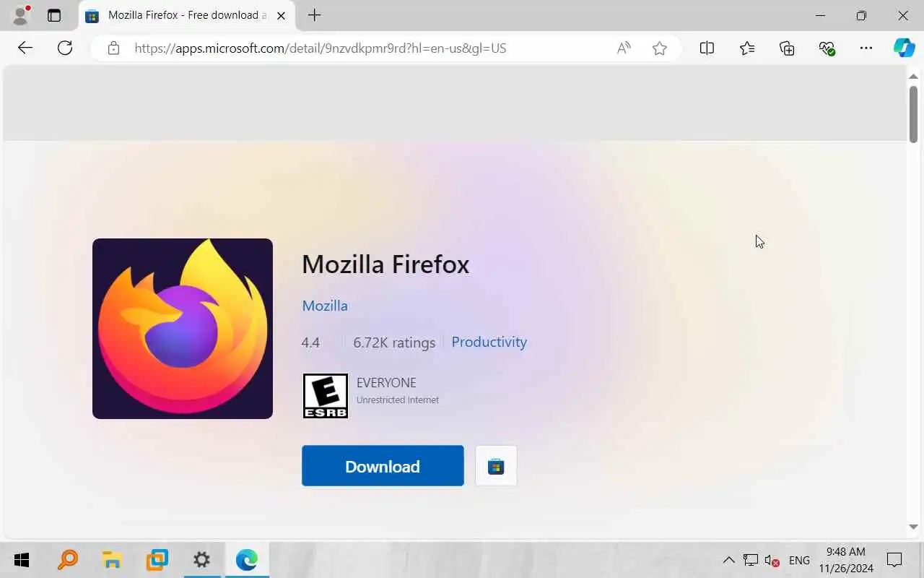Open the Favorites list
Viewport: 924px width, 578px height.
click(747, 48)
